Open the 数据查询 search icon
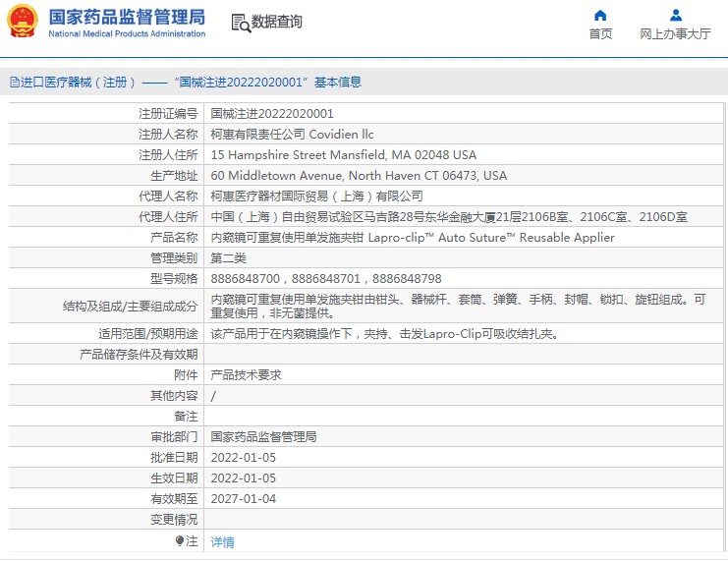 point(241,23)
